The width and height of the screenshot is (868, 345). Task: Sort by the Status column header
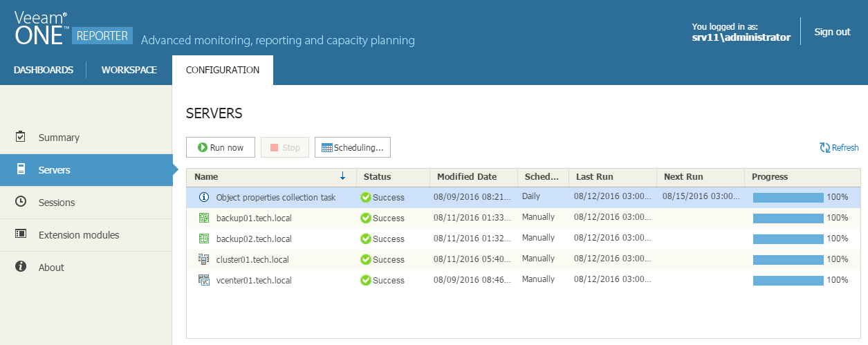[393, 176]
